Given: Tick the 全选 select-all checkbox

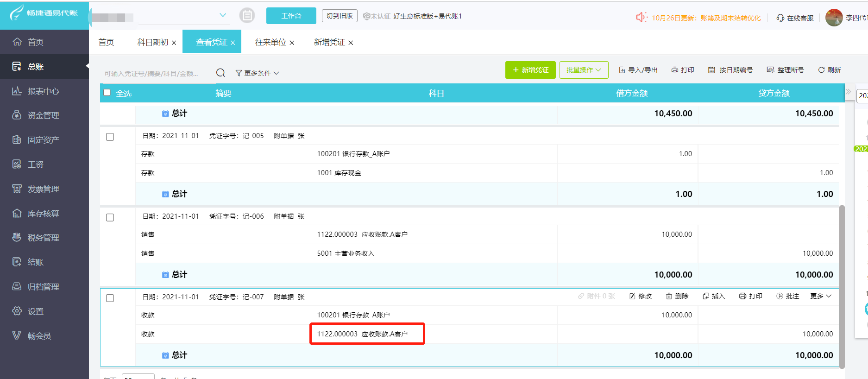Looking at the screenshot, I should tap(107, 93).
